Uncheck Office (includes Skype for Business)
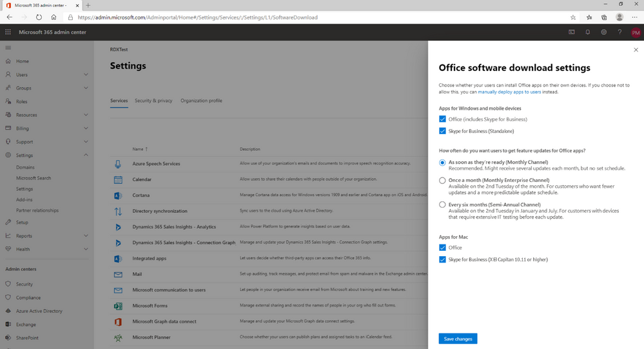The width and height of the screenshot is (644, 349). coord(442,119)
